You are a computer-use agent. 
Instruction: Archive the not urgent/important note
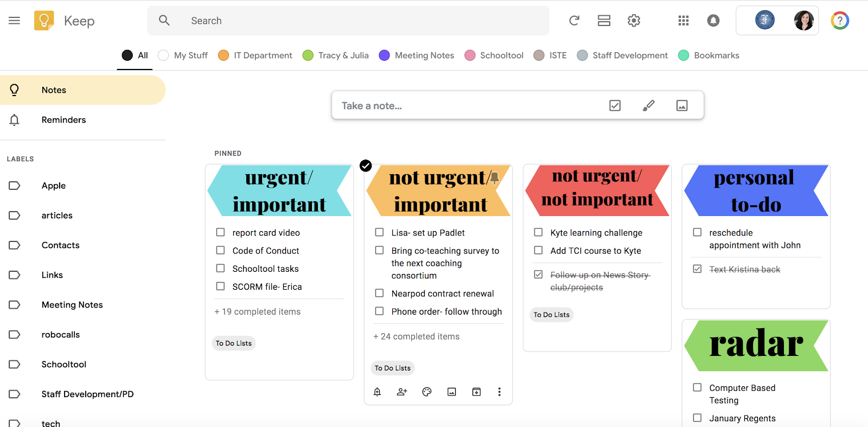click(x=476, y=392)
